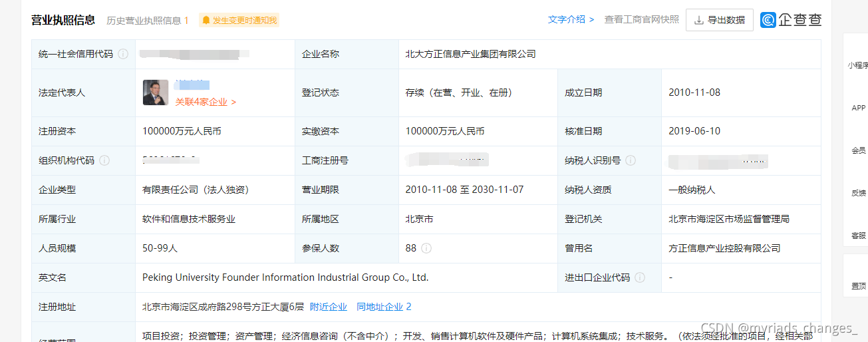Click registration status 存续（在营、开业、在册）

461,92
